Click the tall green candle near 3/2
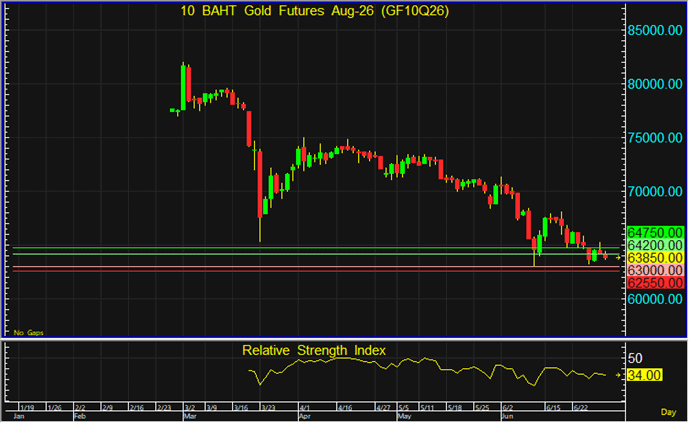 [x=183, y=87]
